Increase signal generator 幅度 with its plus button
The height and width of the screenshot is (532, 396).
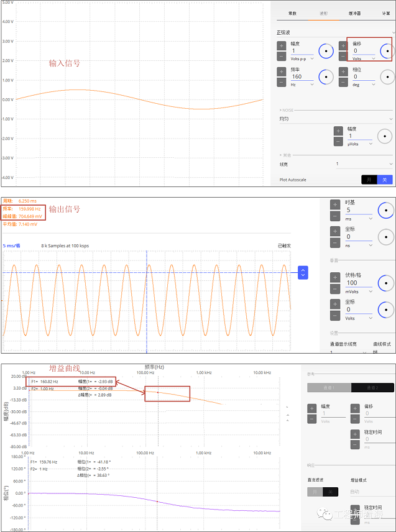coord(282,46)
